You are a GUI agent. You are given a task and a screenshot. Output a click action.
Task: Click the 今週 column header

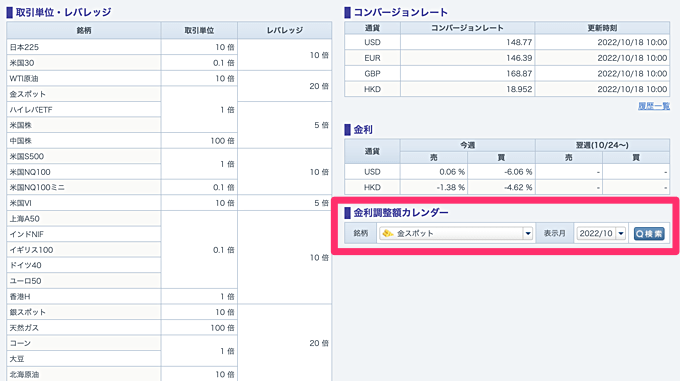point(468,145)
